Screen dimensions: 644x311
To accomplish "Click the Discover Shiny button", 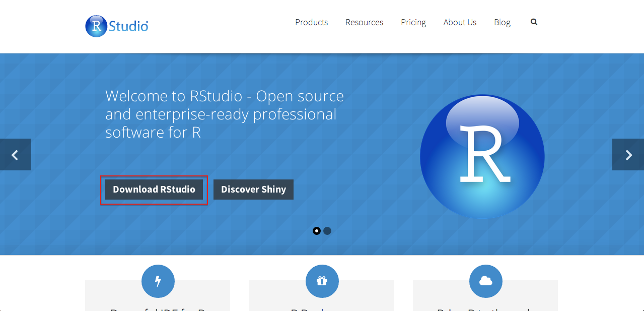I will 253,190.
